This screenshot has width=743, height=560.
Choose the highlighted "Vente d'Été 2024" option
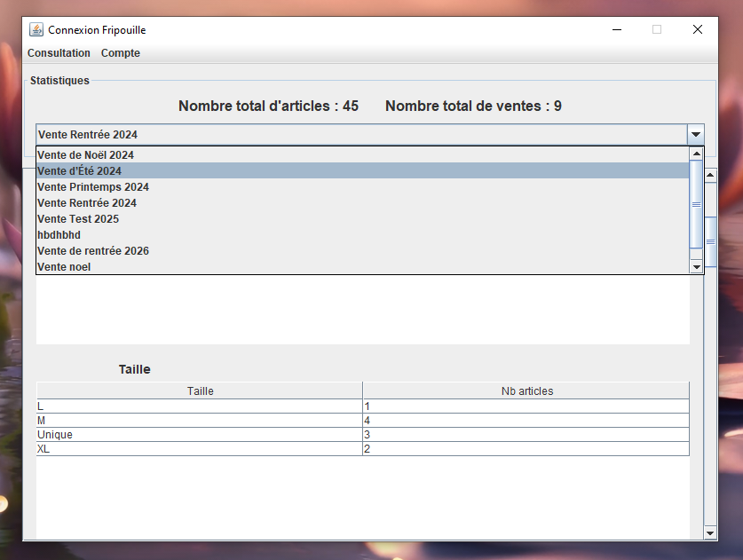click(x=80, y=171)
